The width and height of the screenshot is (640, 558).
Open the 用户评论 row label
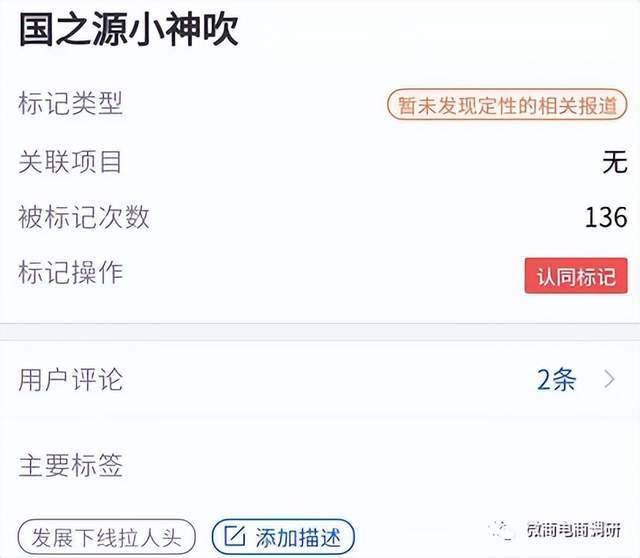click(x=71, y=380)
